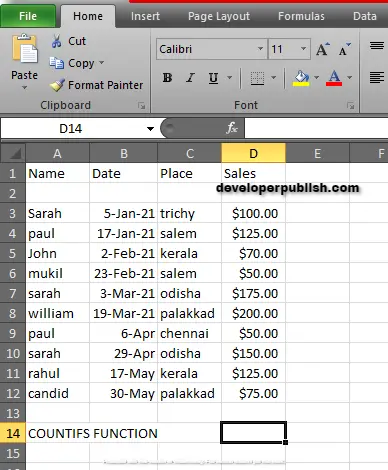Click the Name header cell
This screenshot has height=470, width=388.
(x=57, y=173)
